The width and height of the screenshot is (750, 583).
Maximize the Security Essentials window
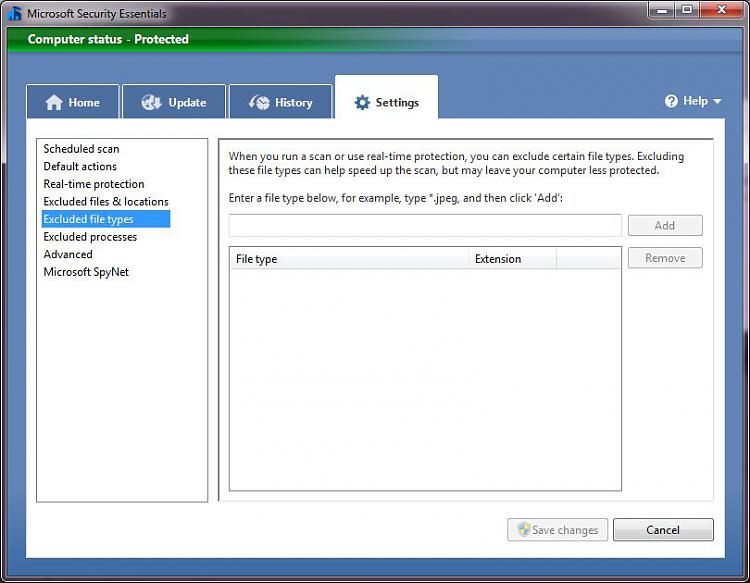687,10
